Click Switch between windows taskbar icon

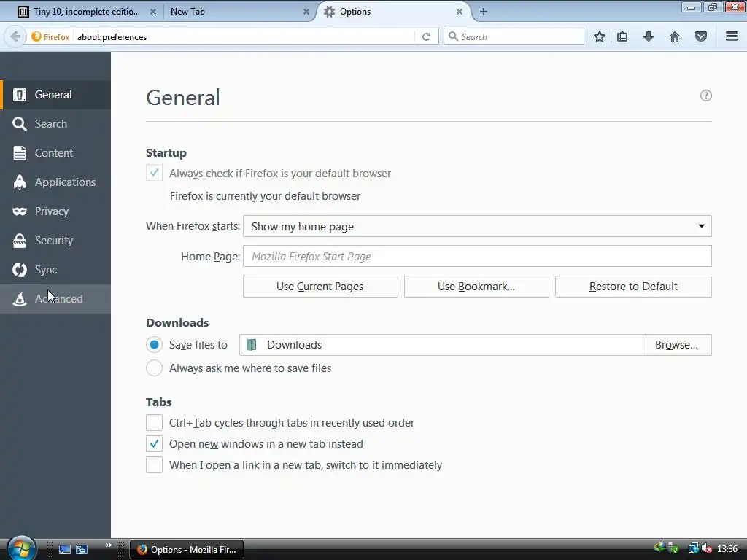[82, 550]
